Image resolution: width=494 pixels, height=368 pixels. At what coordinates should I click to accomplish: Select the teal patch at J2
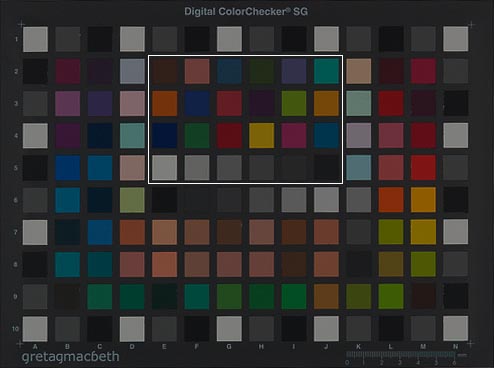(326, 71)
